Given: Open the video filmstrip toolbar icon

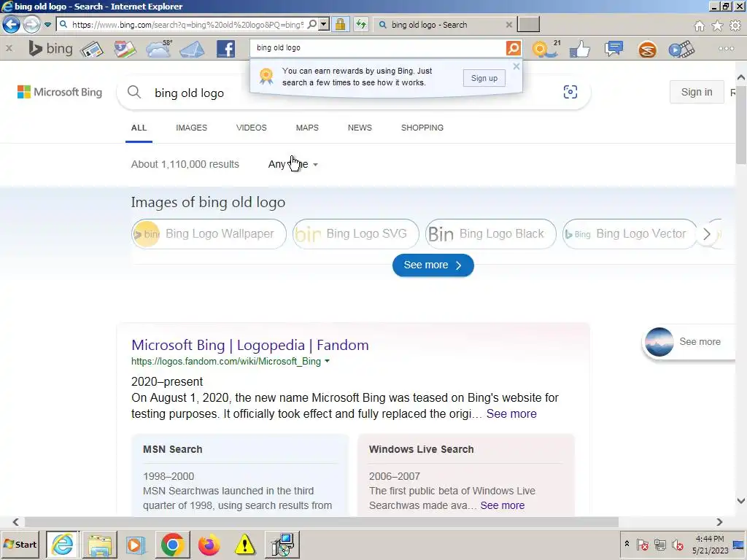Looking at the screenshot, I should click(x=681, y=49).
